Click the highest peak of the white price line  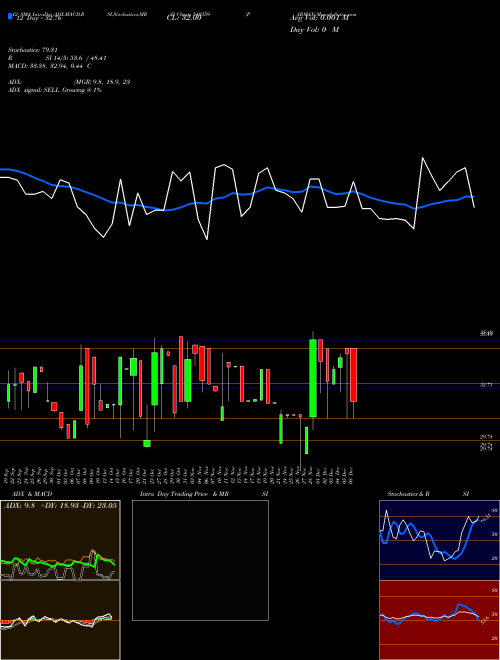tap(423, 158)
